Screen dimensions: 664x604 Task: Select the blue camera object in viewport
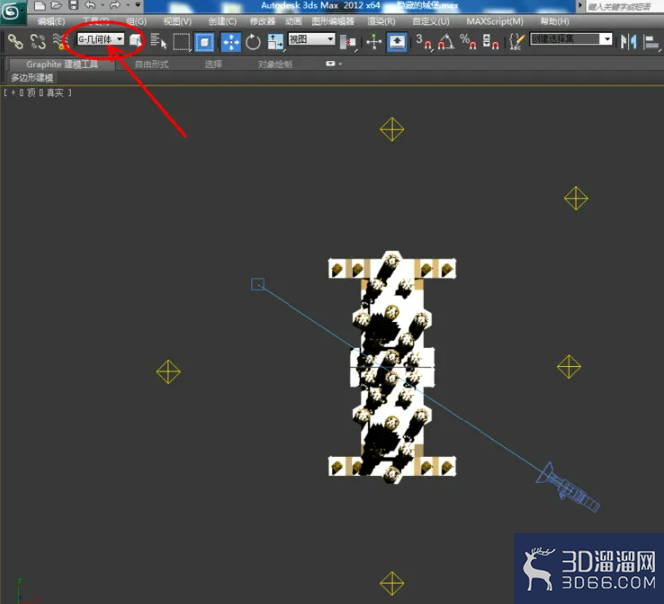(567, 488)
